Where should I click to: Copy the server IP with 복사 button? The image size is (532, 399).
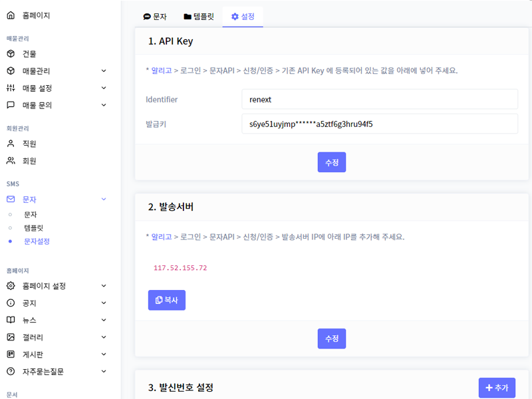167,300
